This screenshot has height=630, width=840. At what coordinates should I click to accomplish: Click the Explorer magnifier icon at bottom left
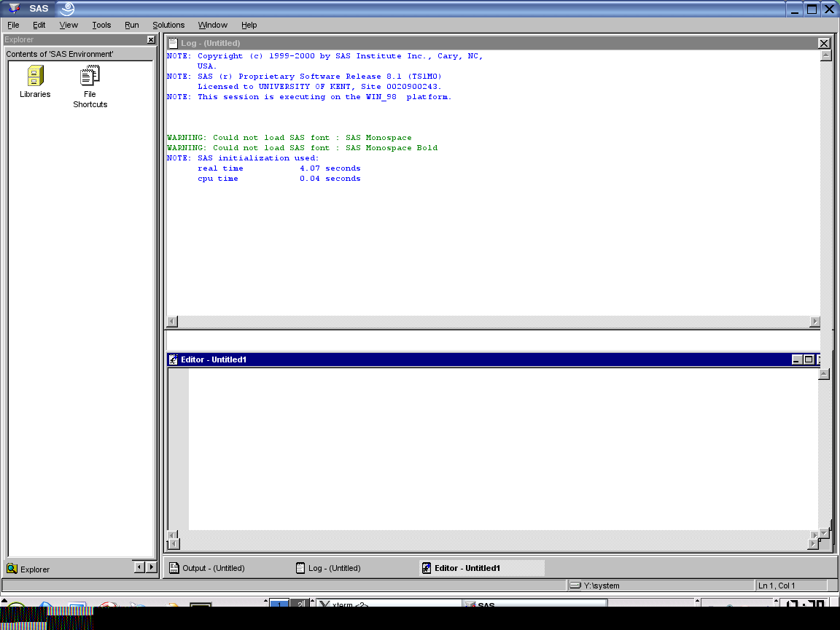click(x=12, y=569)
